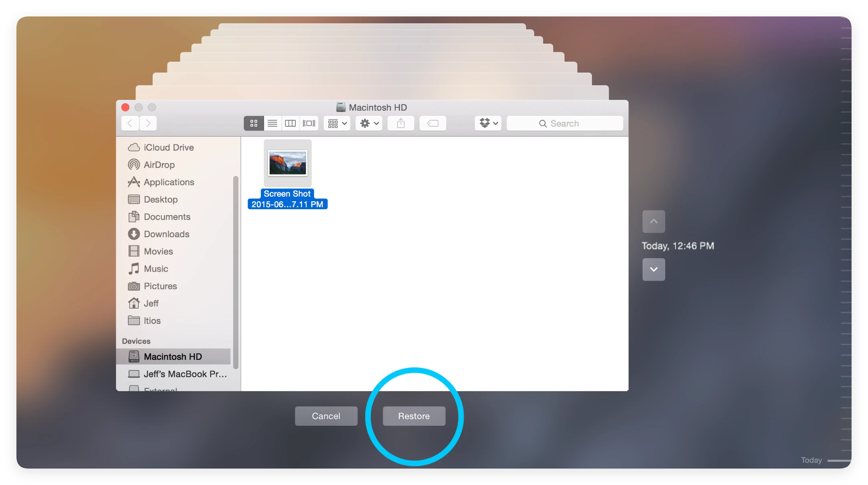Click the Cancel button
The image size is (868, 485).
[x=326, y=416]
